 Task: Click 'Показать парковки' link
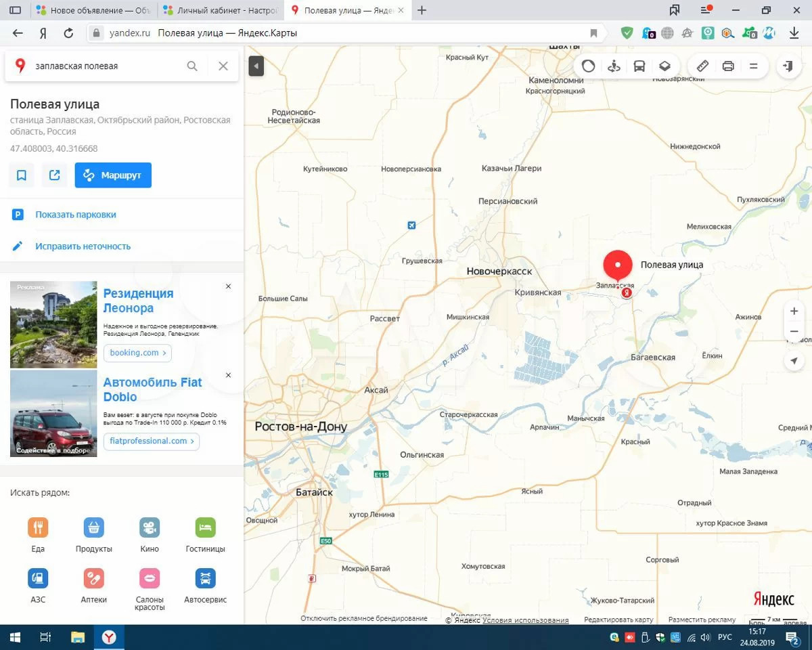coord(76,215)
